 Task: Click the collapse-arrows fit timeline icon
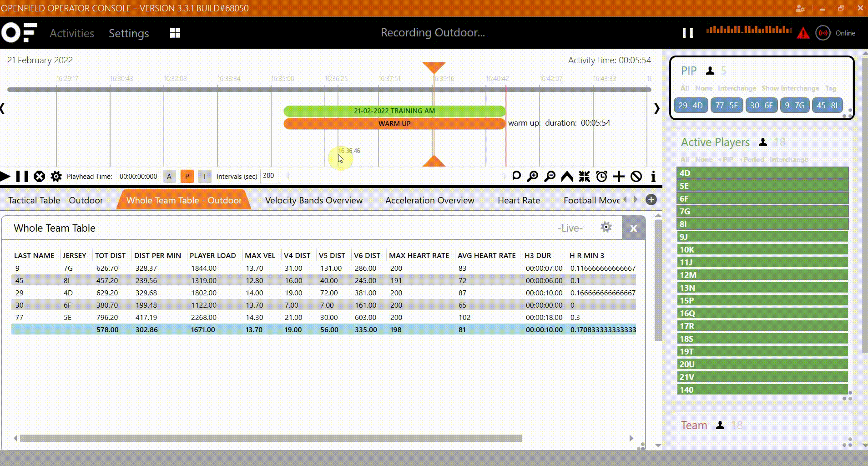click(584, 176)
